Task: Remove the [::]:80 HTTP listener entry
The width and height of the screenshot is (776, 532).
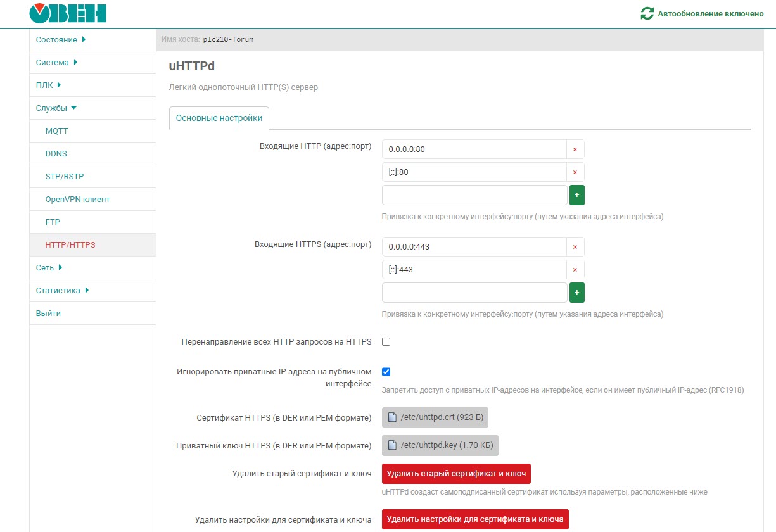Action: point(575,172)
